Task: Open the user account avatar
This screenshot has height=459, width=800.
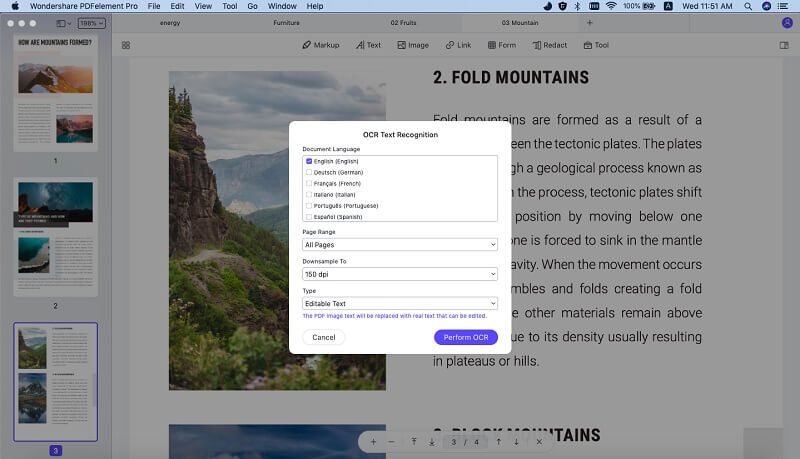Action: pos(787,23)
